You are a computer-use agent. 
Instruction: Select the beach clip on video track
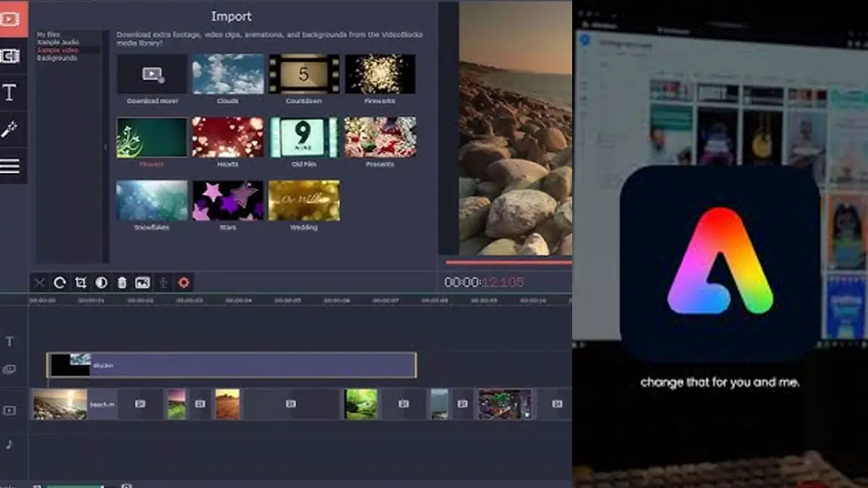[x=74, y=404]
